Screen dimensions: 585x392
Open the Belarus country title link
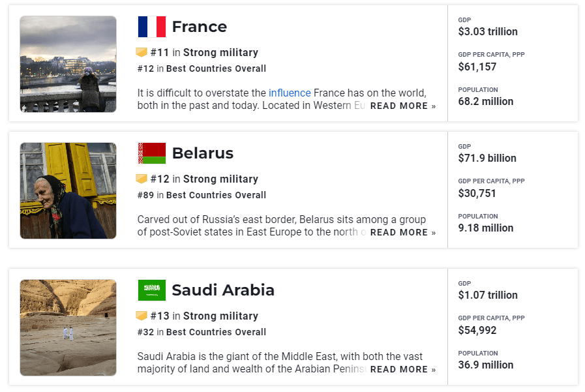202,153
